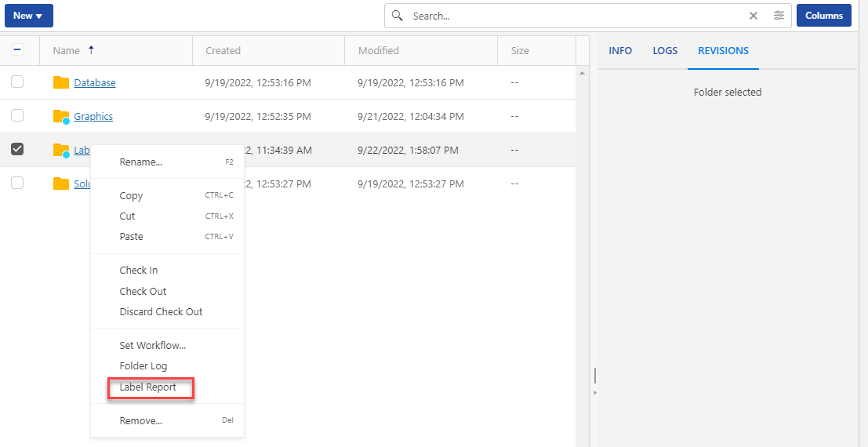Screen dimensions: 868x447
Task: Clear the search field with X icon
Action: click(x=754, y=16)
